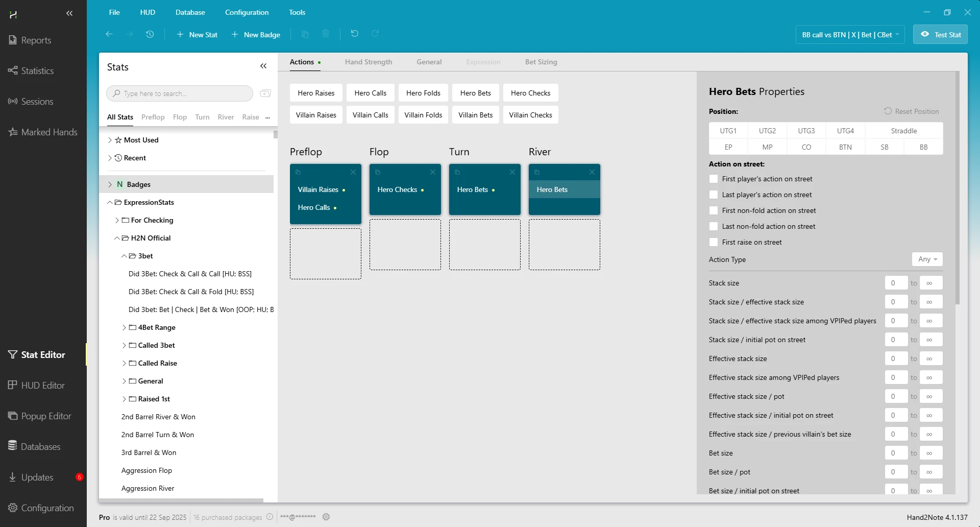This screenshot has width=980, height=527.
Task: Check Last non-fold action on street
Action: [714, 226]
